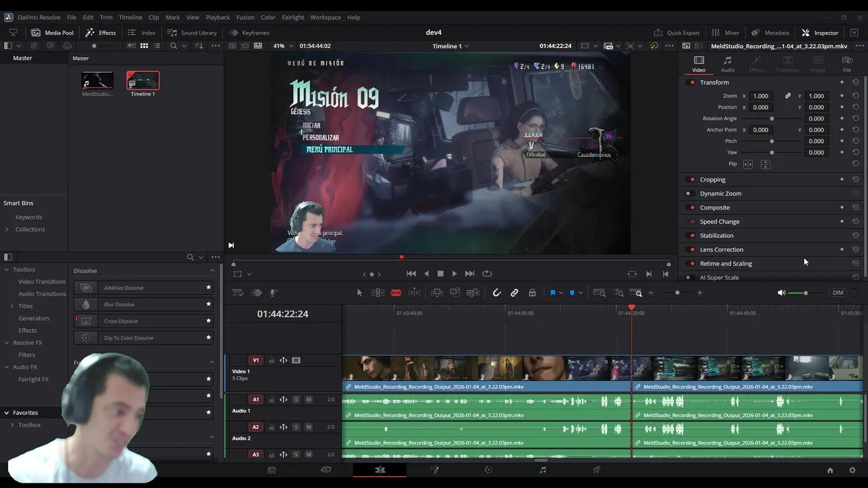Open the Fairlight menu
This screenshot has width=868, height=488.
pos(294,17)
